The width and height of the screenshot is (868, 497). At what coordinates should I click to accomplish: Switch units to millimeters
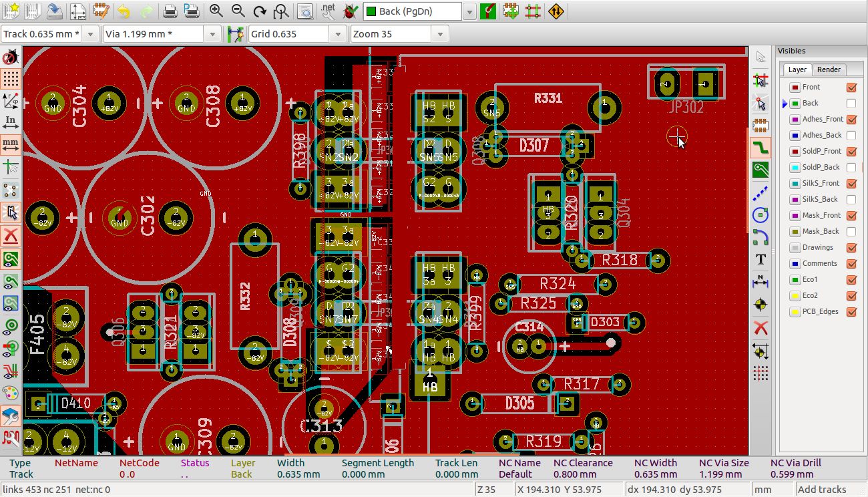point(11,144)
